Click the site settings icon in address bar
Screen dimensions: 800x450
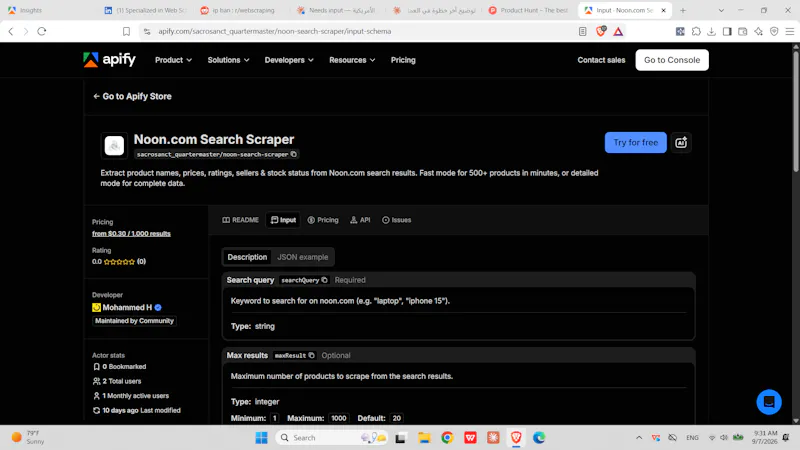coord(147,32)
